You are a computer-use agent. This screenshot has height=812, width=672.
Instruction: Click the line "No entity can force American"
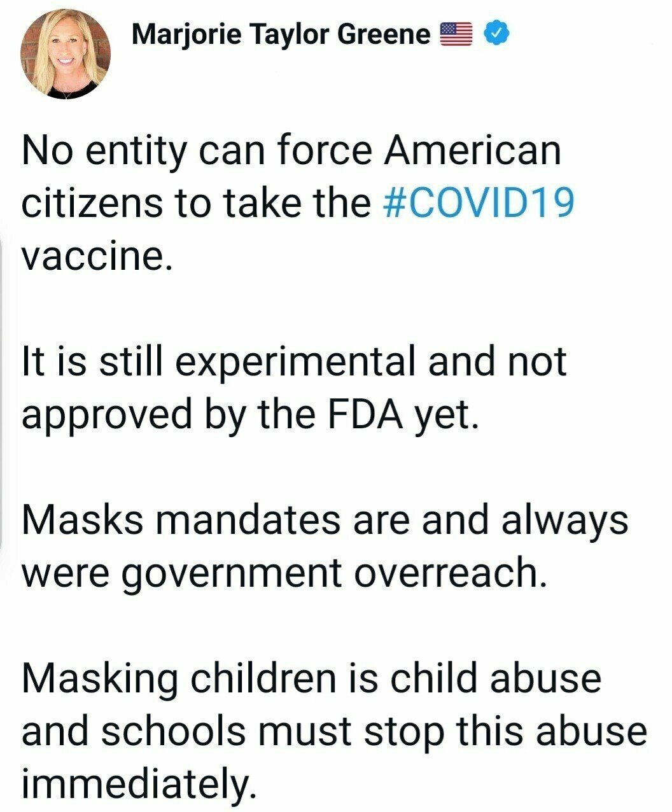tap(291, 150)
